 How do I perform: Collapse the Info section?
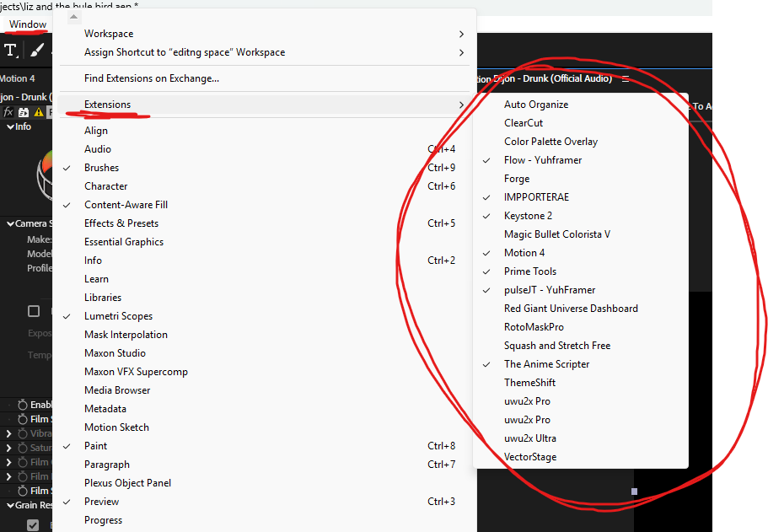(10, 126)
